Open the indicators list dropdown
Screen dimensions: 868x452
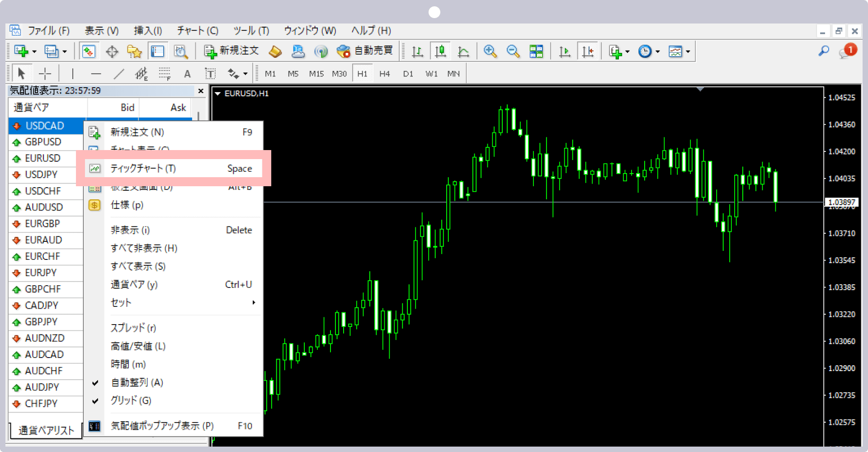coord(619,51)
